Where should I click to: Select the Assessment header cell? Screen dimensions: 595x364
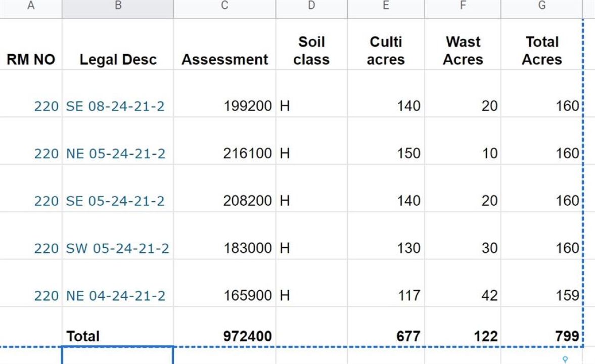[x=224, y=60]
